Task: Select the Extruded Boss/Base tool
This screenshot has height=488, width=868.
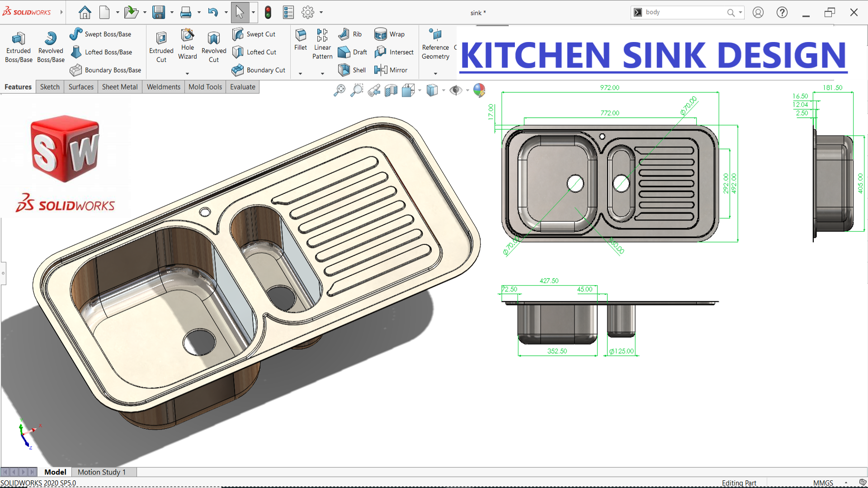Action: pyautogui.click(x=19, y=47)
